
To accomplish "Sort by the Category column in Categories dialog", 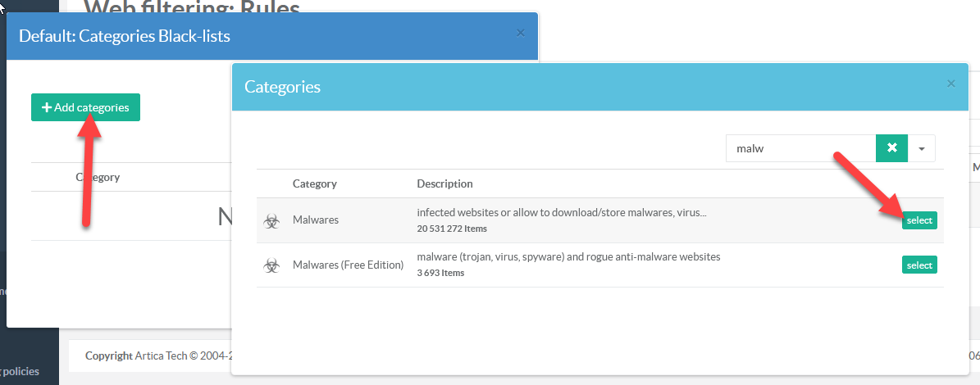I will pyautogui.click(x=315, y=183).
